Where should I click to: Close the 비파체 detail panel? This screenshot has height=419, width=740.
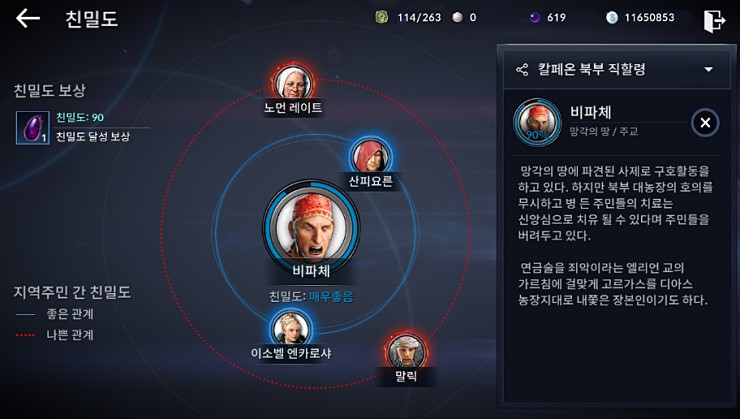[705, 123]
